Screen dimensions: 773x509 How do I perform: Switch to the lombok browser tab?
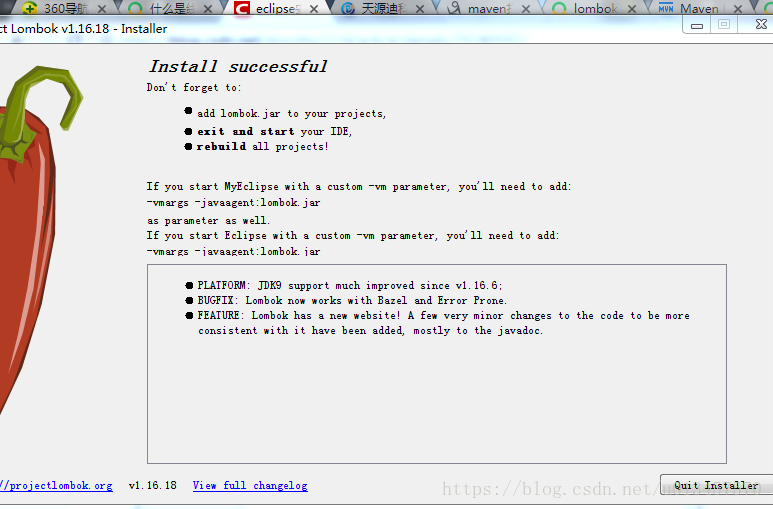tap(596, 8)
